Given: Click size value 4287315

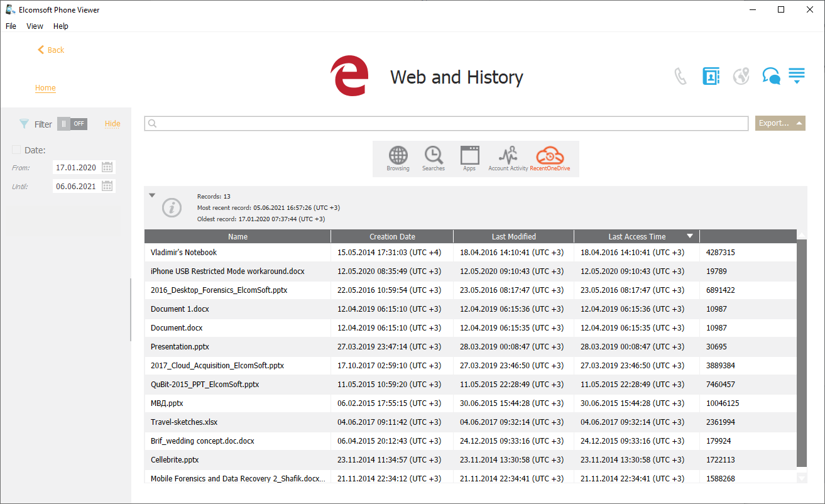Looking at the screenshot, I should pos(720,253).
